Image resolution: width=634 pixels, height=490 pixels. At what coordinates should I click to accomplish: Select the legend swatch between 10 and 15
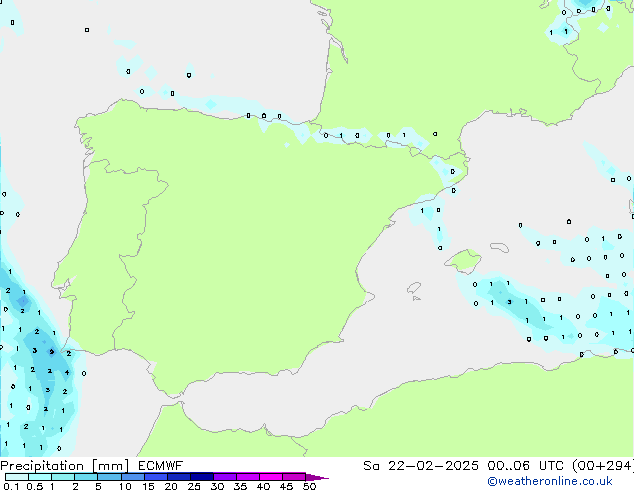coord(132,477)
